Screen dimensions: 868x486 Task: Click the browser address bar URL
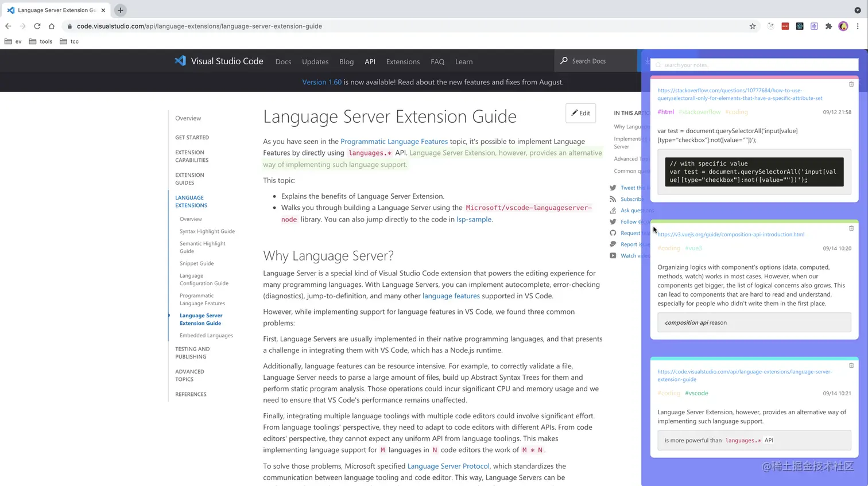[x=199, y=26]
